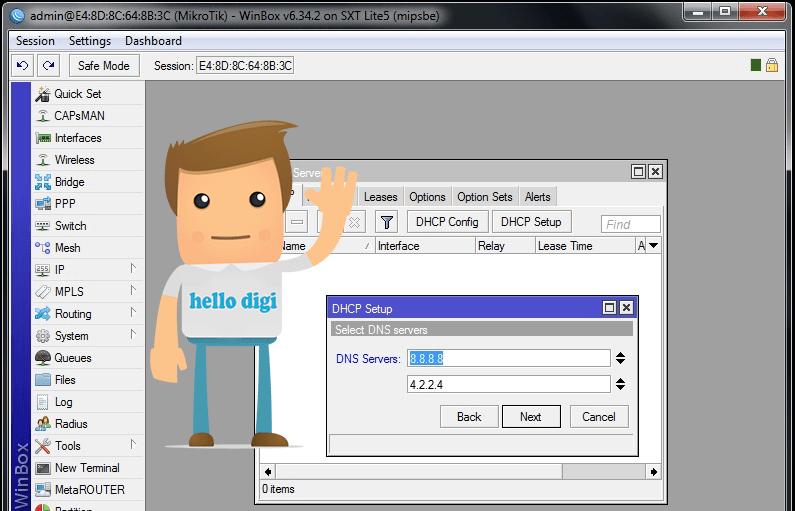Click the DHCP Config button
The height and width of the screenshot is (511, 795).
[x=447, y=222]
